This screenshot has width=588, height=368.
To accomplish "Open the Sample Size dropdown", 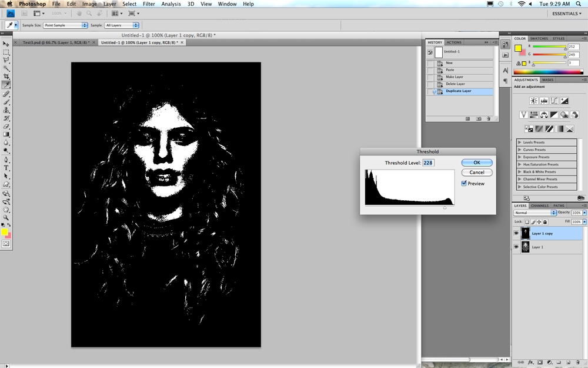I will coord(65,25).
